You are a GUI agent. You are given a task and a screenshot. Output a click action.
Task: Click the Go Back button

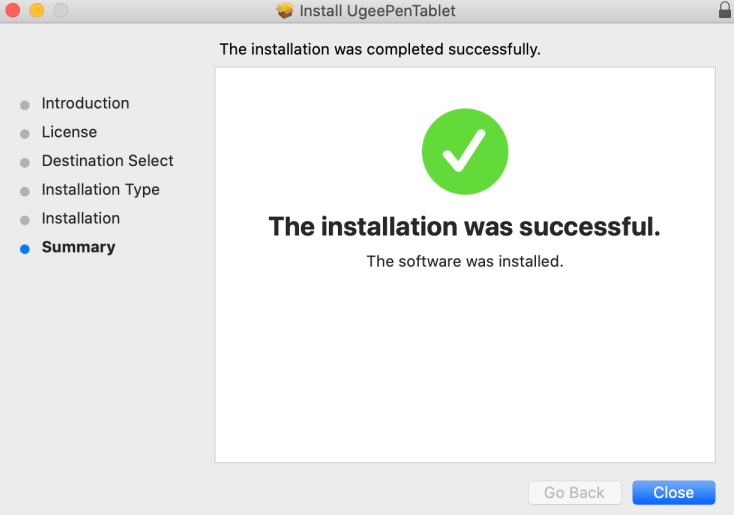pyautogui.click(x=574, y=493)
